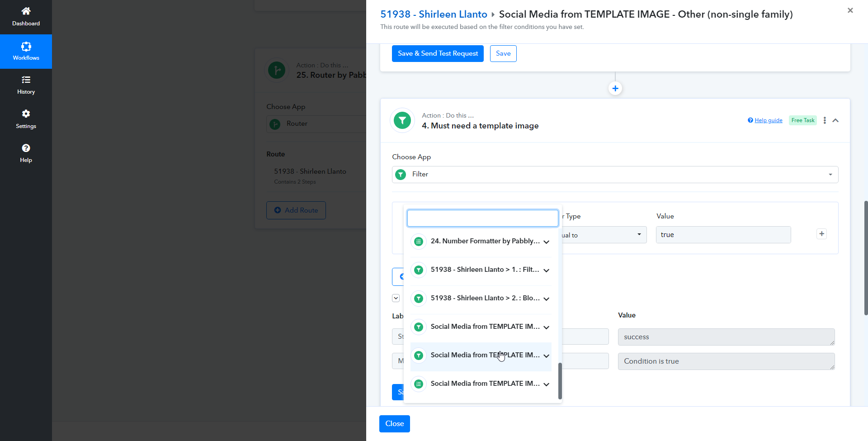Open the three-dot menu for step 4
This screenshot has width=868, height=441.
point(825,120)
